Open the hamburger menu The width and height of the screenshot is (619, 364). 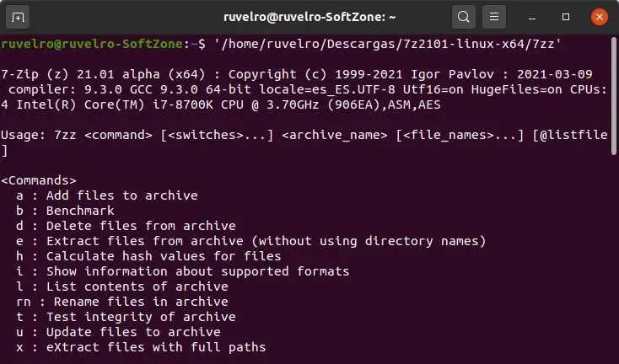494,17
